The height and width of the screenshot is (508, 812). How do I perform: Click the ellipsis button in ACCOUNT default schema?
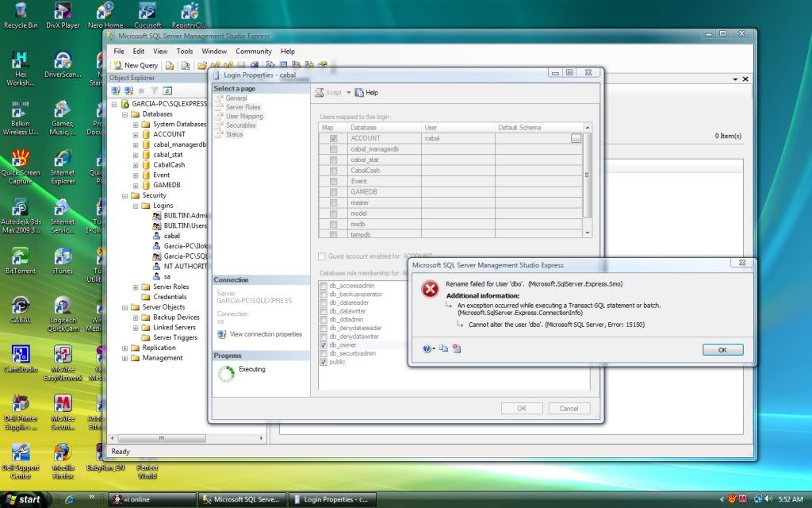click(x=576, y=138)
